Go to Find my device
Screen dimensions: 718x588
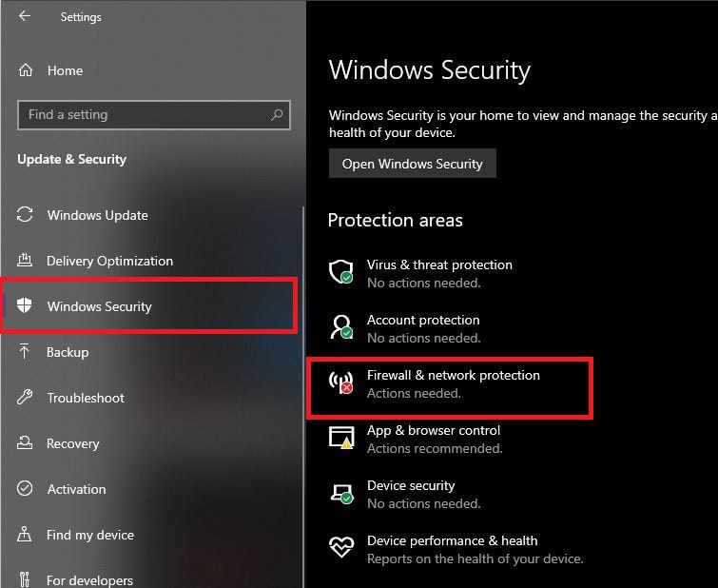pos(90,535)
